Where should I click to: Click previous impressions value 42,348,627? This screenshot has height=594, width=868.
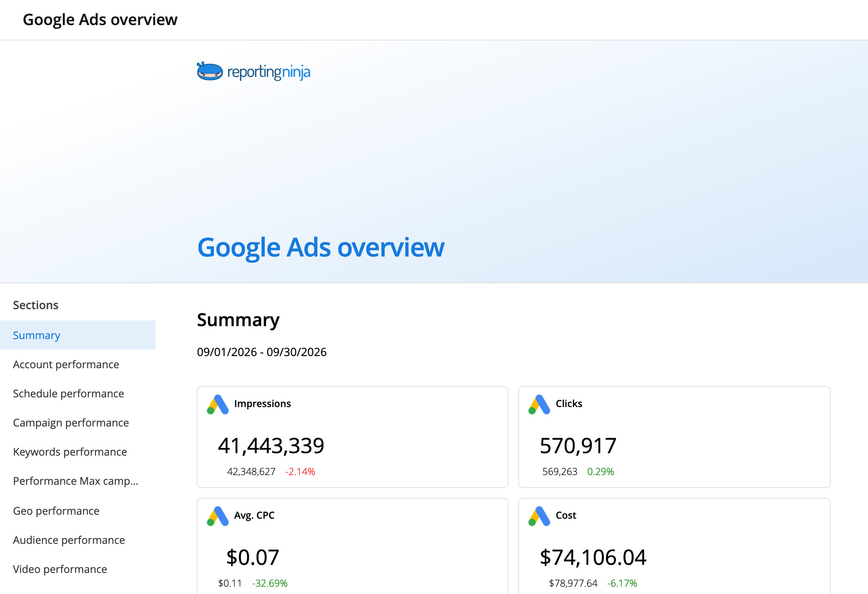tap(251, 471)
